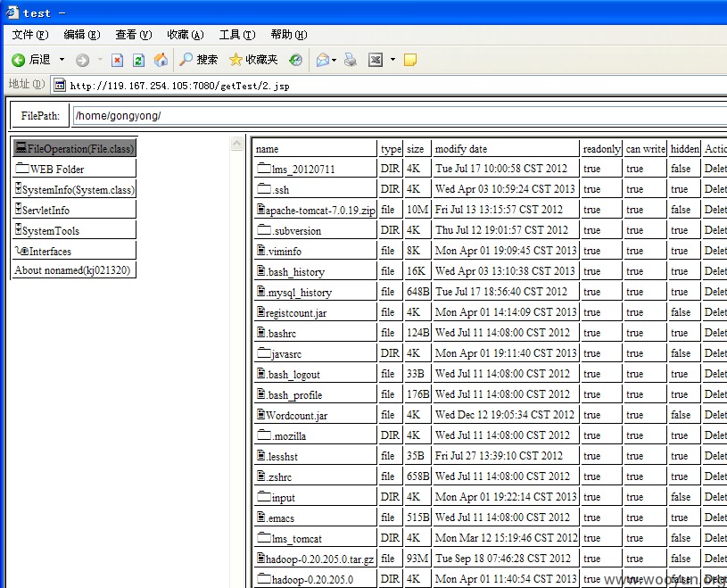Click the .subversion folder icon
727x588 pixels.
[264, 229]
